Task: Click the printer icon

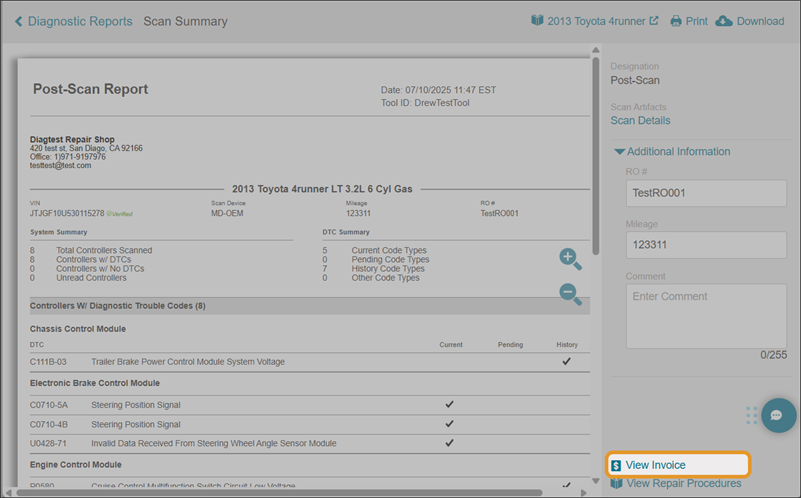Action: pos(676,21)
